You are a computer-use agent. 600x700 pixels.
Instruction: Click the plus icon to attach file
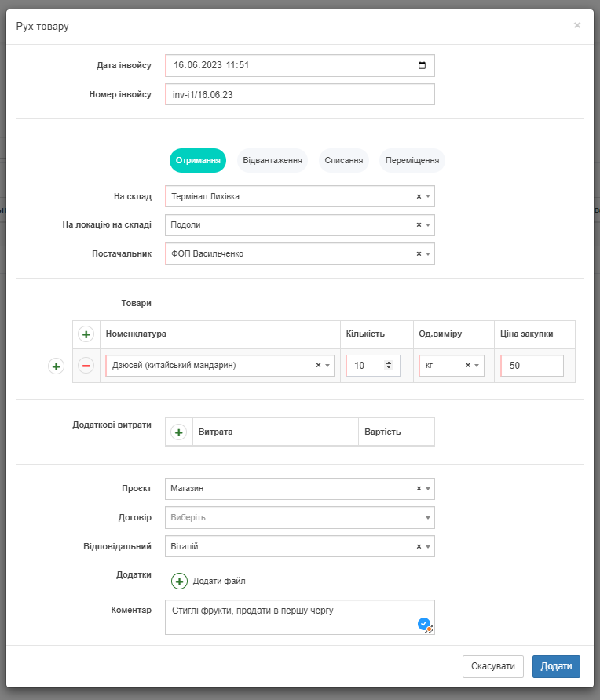[x=179, y=582]
